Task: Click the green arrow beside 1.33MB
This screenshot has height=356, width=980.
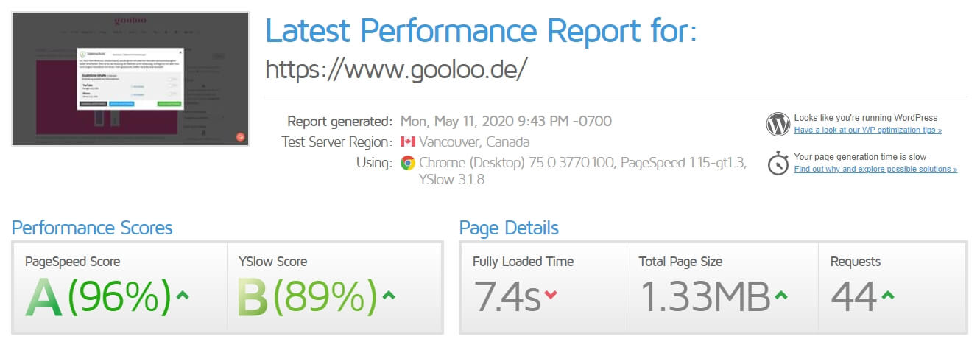Action: point(780,296)
